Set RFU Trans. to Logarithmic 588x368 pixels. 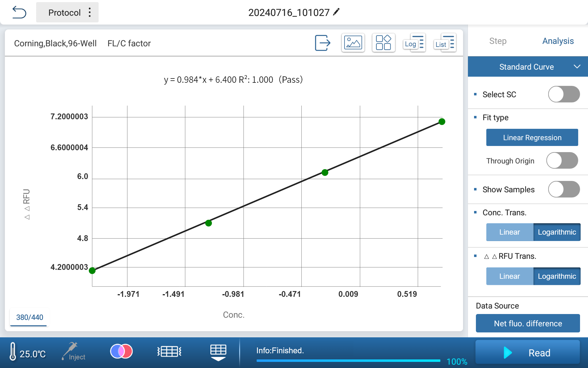point(557,276)
